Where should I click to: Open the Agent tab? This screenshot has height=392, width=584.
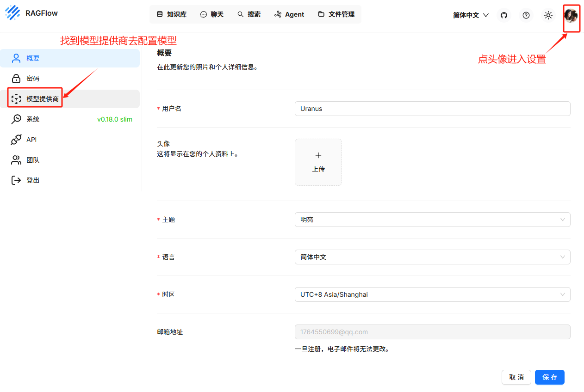point(289,14)
